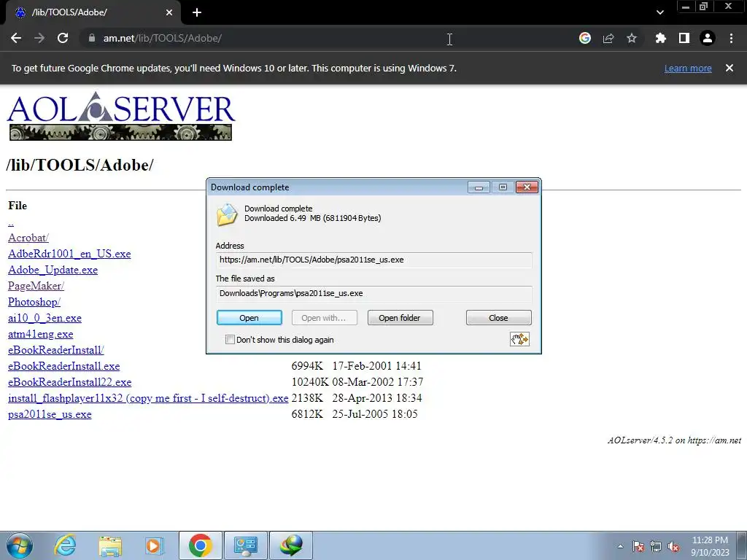
Task: Download ai10_0_3en.exe
Action: (x=44, y=318)
